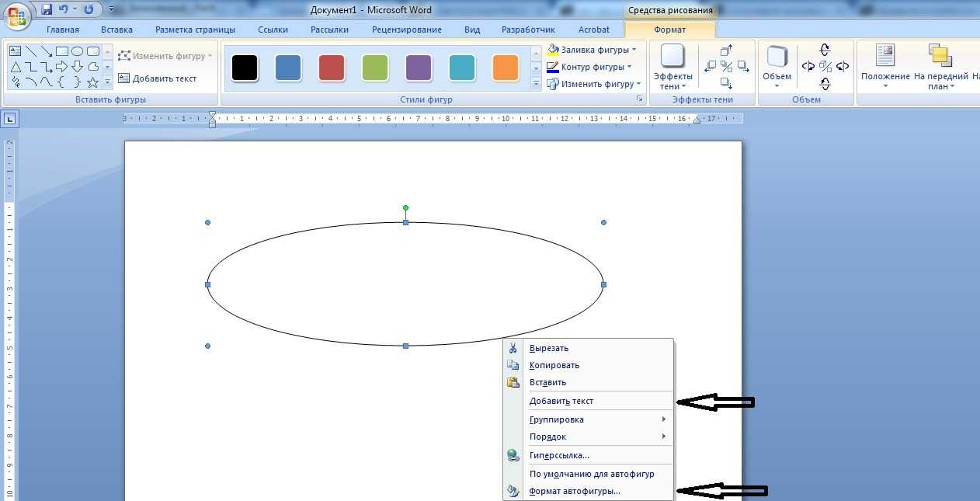Pick the straight line shape

pos(31,51)
